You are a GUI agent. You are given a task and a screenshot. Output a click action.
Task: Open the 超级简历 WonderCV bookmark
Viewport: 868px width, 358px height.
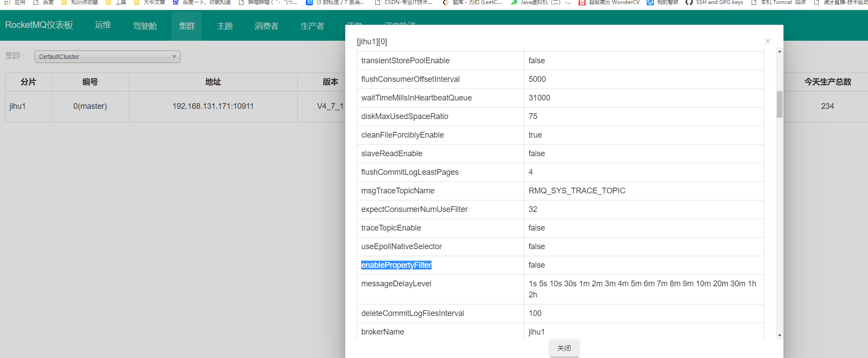click(609, 3)
